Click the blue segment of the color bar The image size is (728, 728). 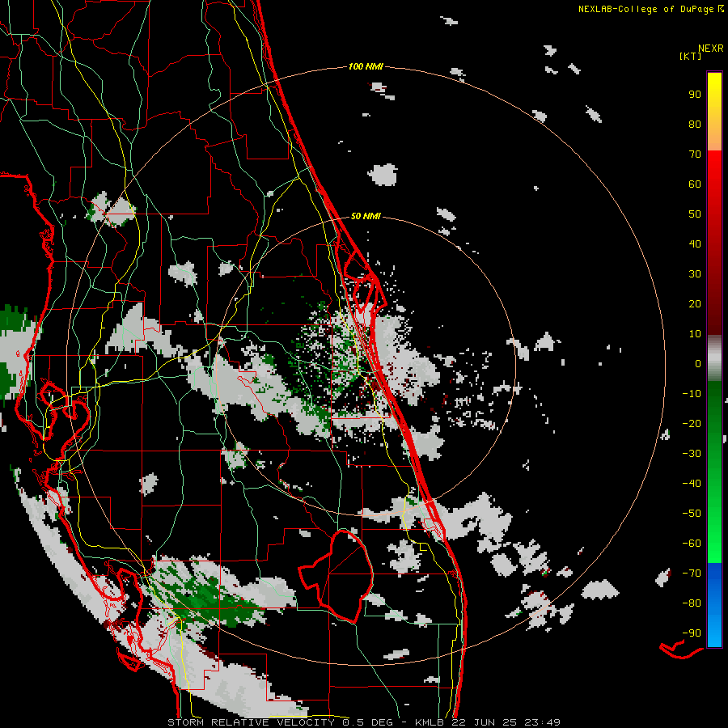714,604
